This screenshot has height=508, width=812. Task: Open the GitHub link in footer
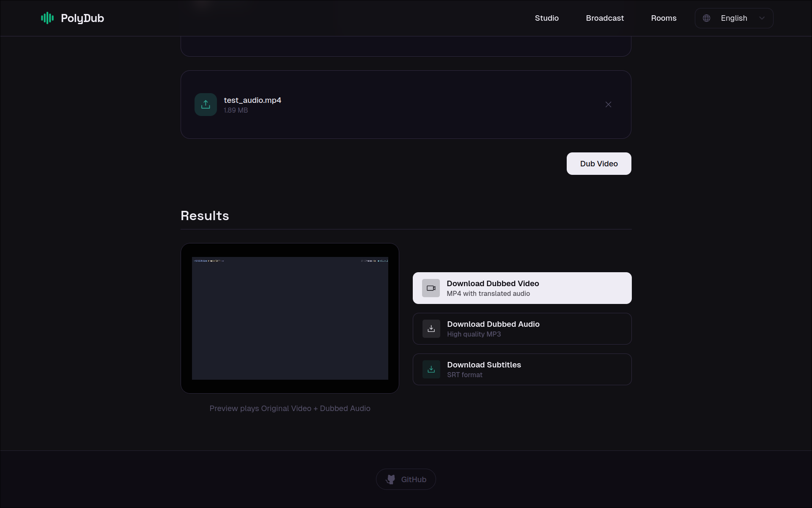(413, 479)
